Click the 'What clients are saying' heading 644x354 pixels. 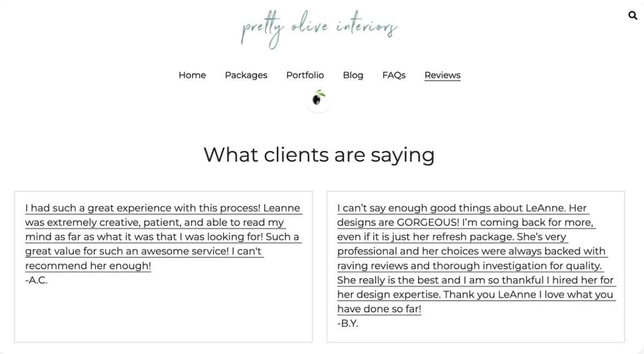pyautogui.click(x=319, y=154)
